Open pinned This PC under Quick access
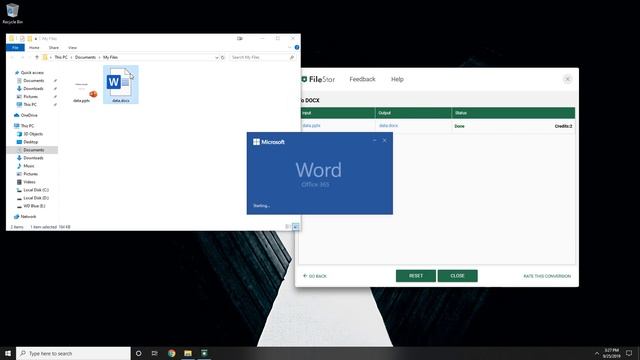The image size is (640, 360). click(30, 104)
